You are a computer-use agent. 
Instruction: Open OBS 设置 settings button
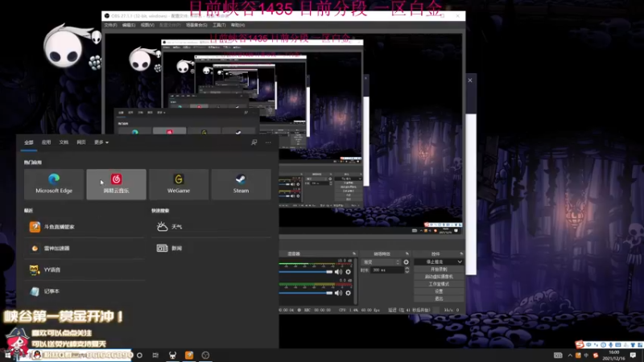(x=439, y=291)
